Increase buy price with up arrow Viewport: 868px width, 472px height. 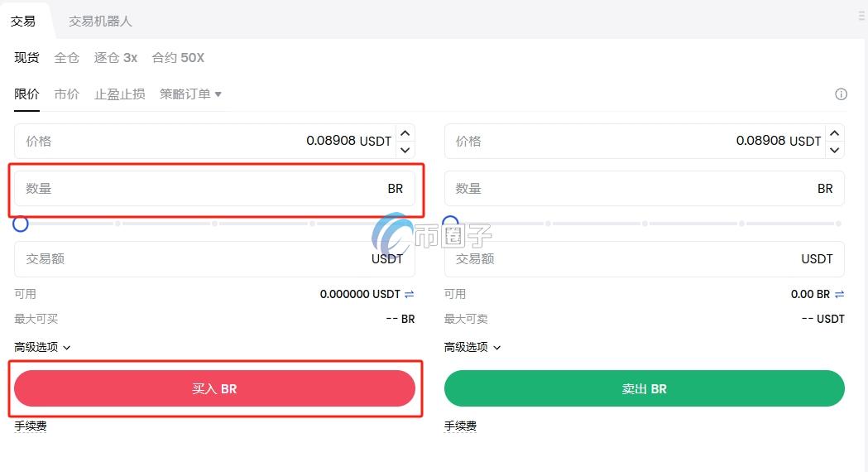[405, 133]
